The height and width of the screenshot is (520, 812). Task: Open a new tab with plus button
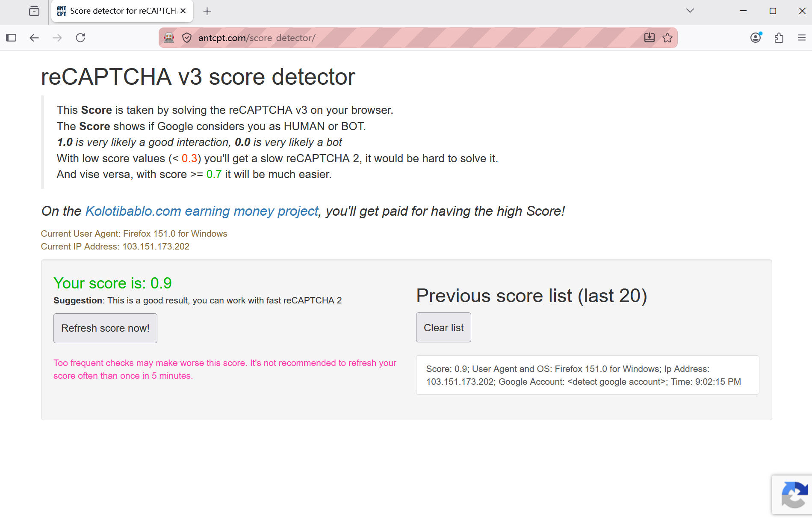click(207, 11)
